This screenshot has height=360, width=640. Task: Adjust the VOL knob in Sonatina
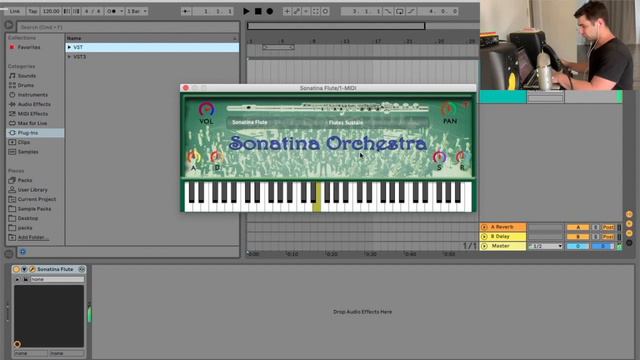point(207,109)
